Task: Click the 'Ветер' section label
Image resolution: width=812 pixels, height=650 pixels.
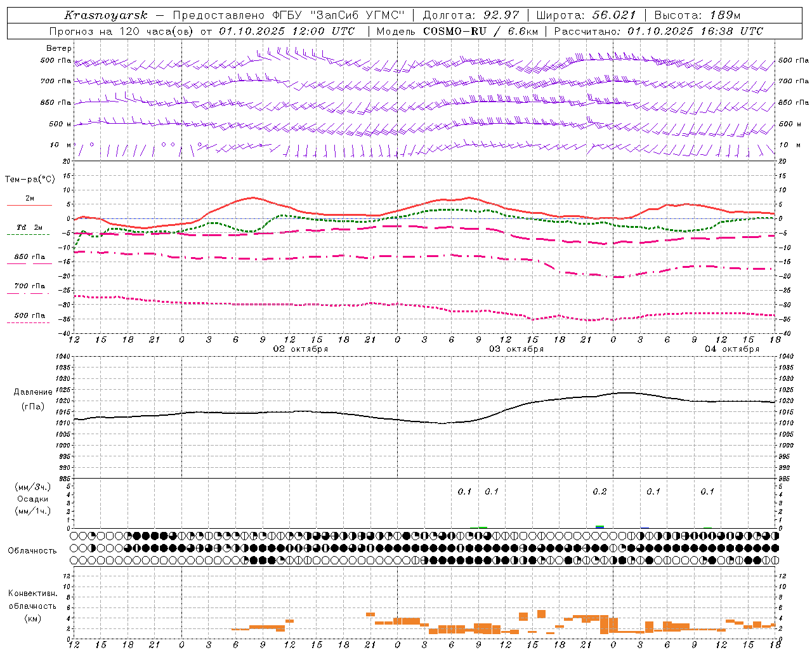Action: pyautogui.click(x=59, y=48)
